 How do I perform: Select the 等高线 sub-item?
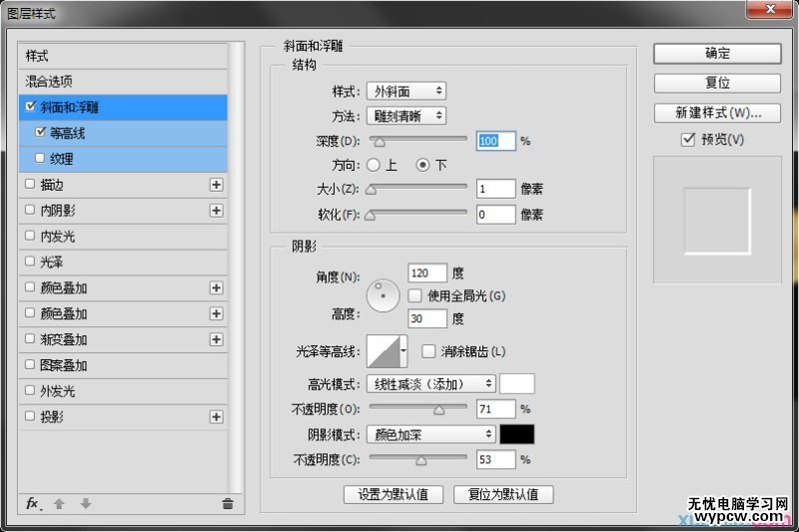click(x=123, y=134)
